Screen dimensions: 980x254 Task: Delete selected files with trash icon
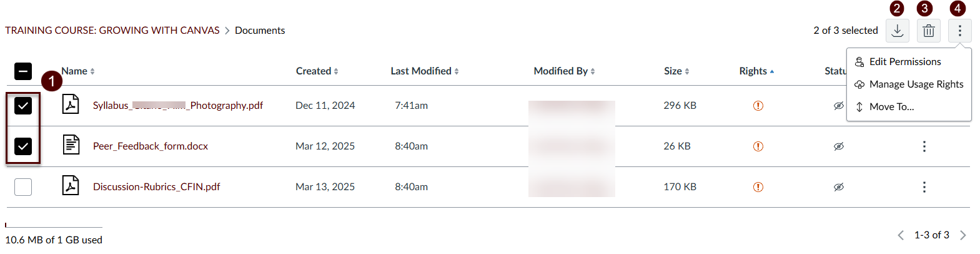(928, 31)
